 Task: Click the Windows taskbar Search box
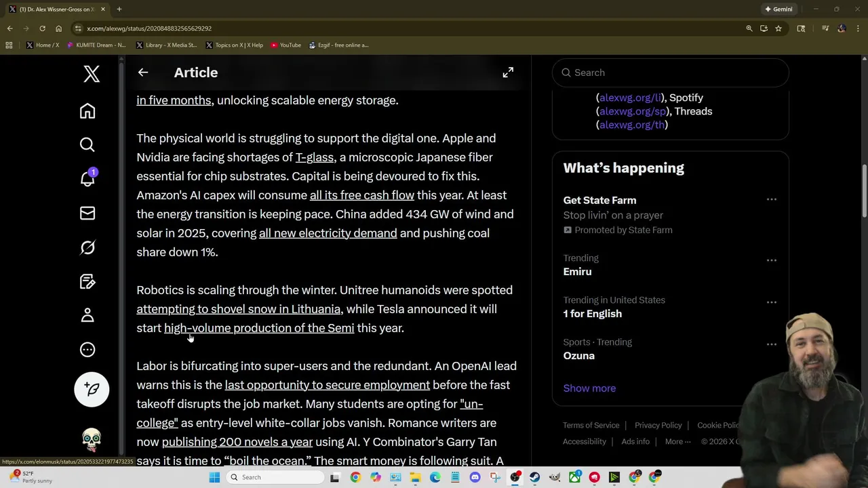click(x=275, y=477)
